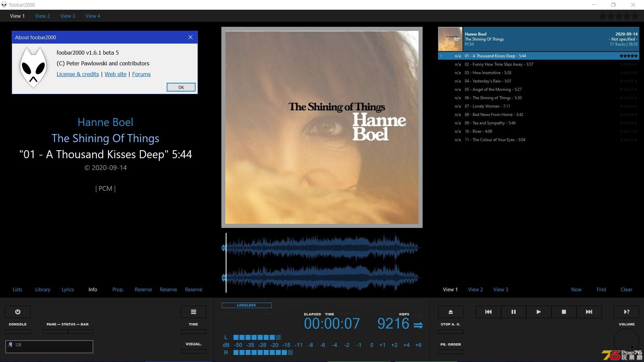
Task: Select track 11 - The Colour of Your Eyes
Action: click(539, 140)
